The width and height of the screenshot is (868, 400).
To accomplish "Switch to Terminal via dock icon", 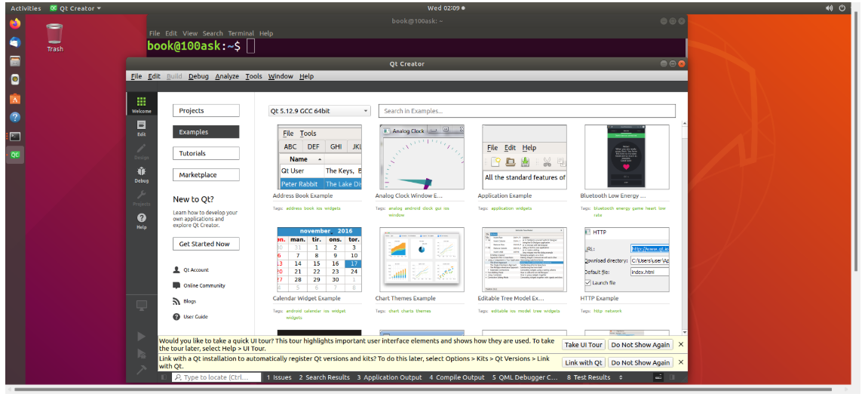I will coord(15,136).
